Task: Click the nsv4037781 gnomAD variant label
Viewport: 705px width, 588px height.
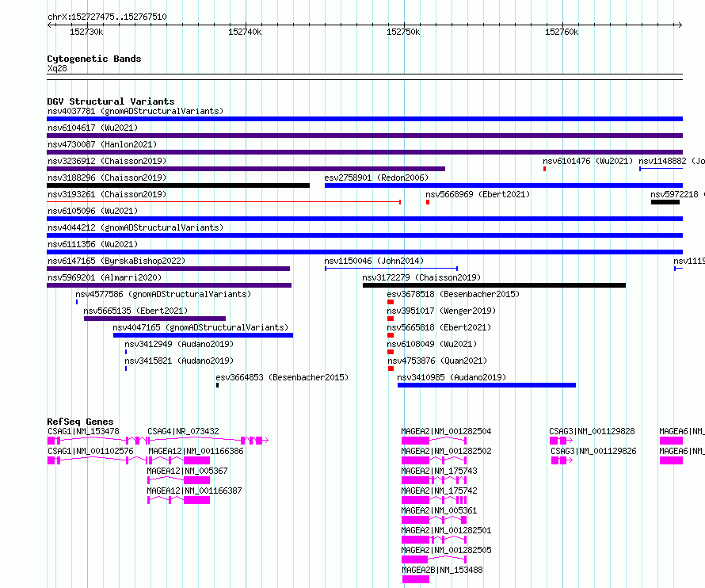Action: (135, 111)
